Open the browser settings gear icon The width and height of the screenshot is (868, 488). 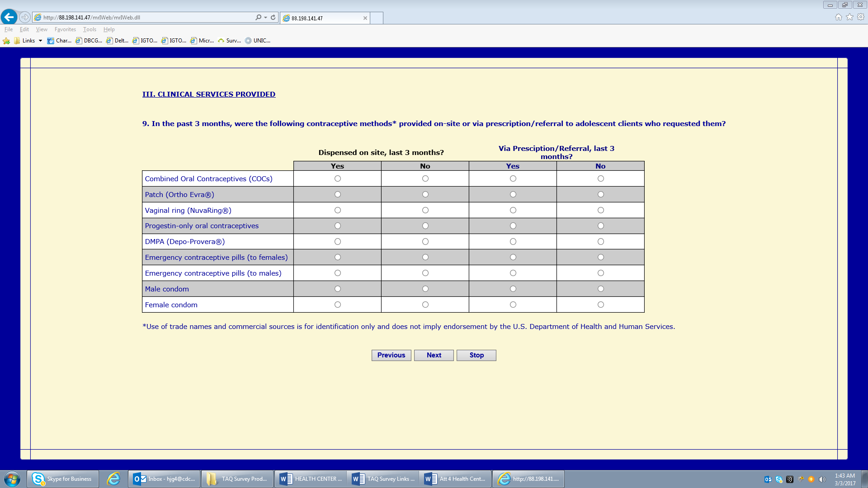861,17
